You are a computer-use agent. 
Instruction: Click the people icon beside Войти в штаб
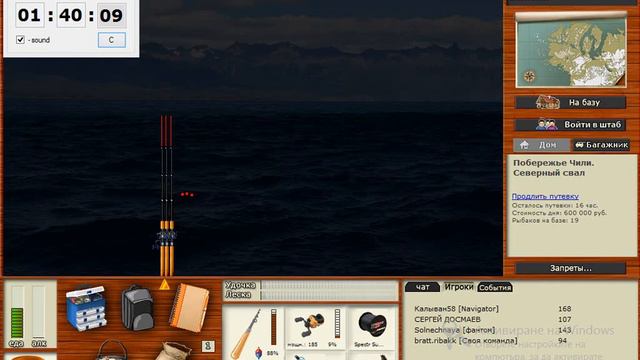(x=547, y=124)
